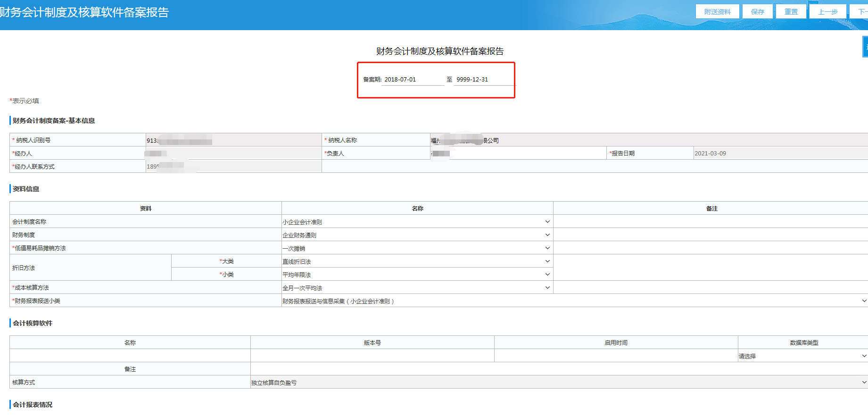The height and width of the screenshot is (415, 868).
Task: Click the 会计核算软件 版本号 input cell
Action: (x=372, y=356)
